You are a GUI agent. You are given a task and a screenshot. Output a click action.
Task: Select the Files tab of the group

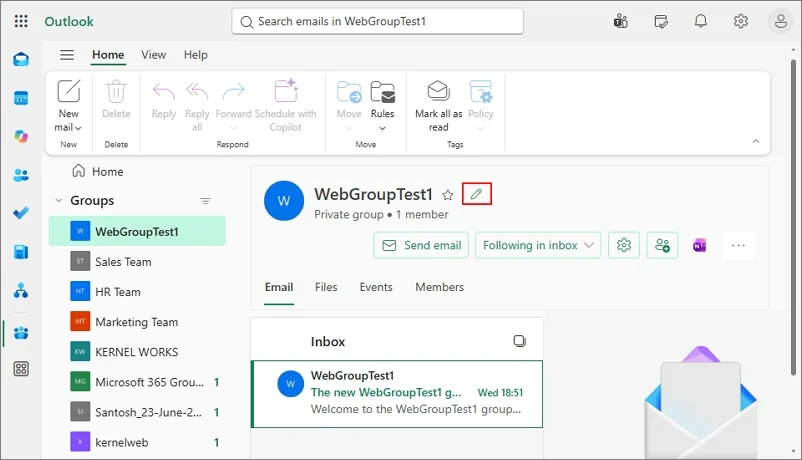point(326,287)
